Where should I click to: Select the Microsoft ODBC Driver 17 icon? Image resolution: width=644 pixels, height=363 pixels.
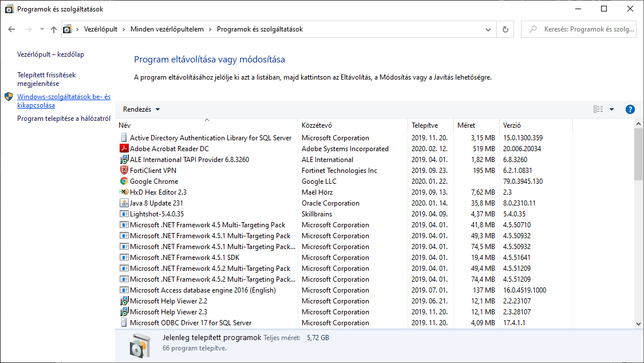[x=124, y=322]
